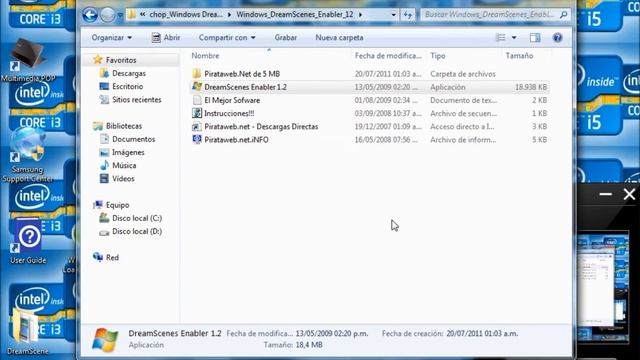
Task: Click 18.938 KB size cell
Action: (531, 87)
